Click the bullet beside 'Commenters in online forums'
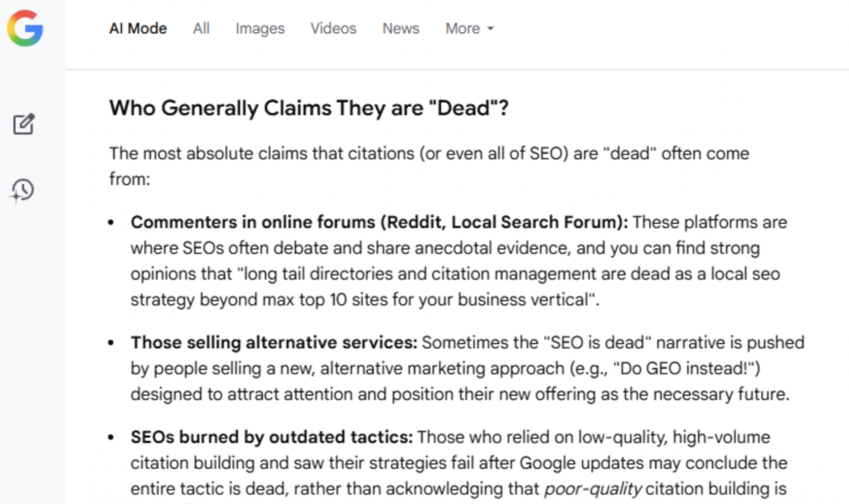Image resolution: width=849 pixels, height=504 pixels. (112, 224)
